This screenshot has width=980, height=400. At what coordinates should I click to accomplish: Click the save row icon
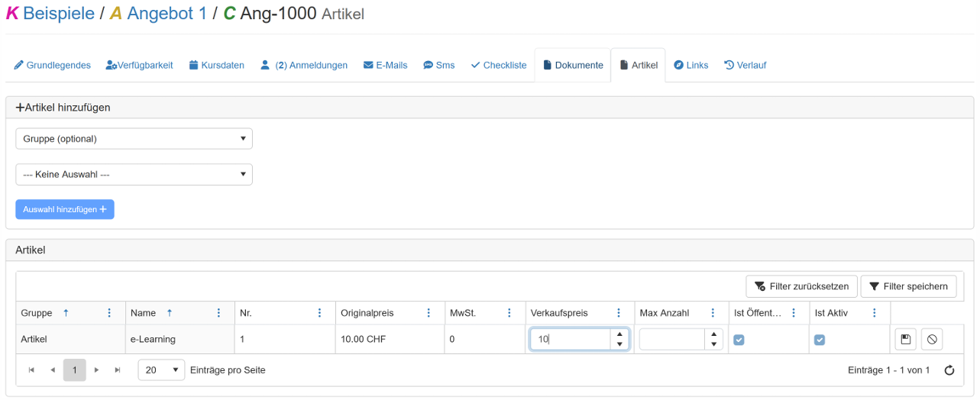(906, 340)
